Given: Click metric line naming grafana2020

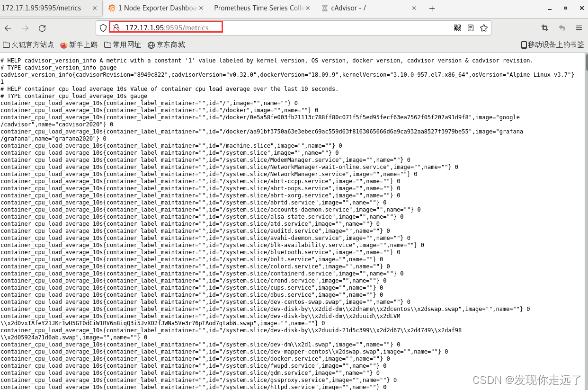Looking at the screenshot, I should point(262,135).
